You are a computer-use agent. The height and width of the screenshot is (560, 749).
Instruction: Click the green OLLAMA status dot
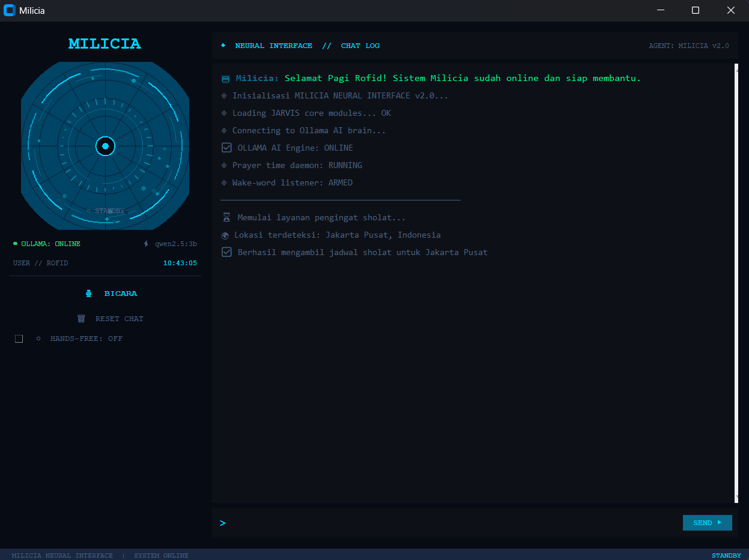tap(16, 244)
